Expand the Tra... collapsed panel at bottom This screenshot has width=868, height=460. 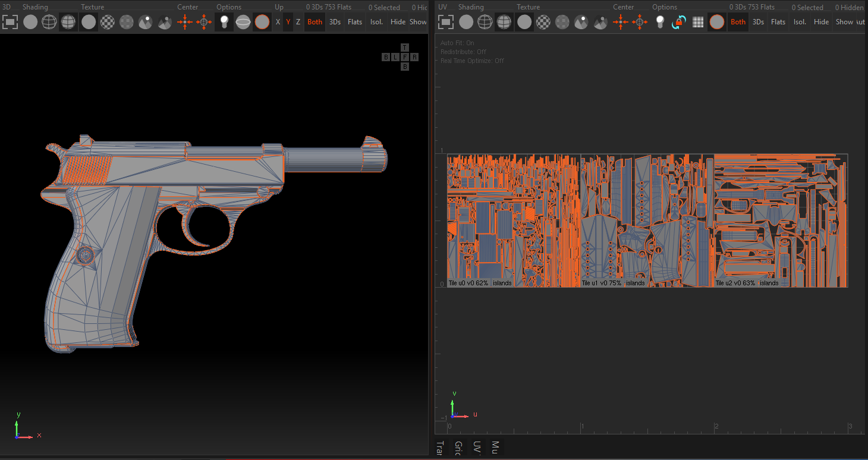click(441, 448)
